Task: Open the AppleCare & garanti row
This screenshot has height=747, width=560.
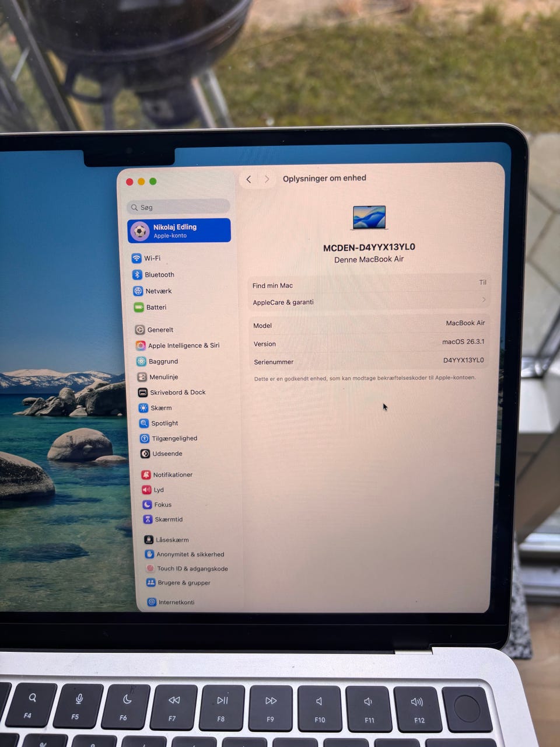Action: point(369,301)
